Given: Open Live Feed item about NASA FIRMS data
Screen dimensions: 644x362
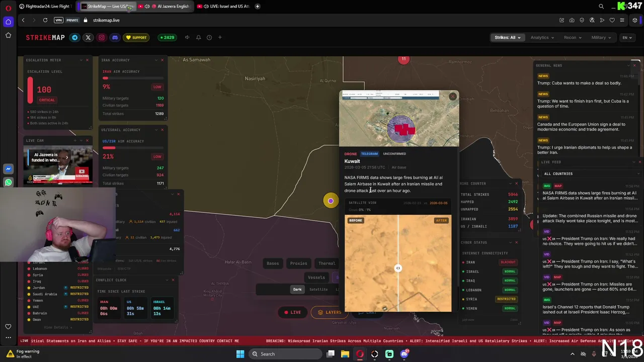Looking at the screenshot, I should click(x=590, y=196).
